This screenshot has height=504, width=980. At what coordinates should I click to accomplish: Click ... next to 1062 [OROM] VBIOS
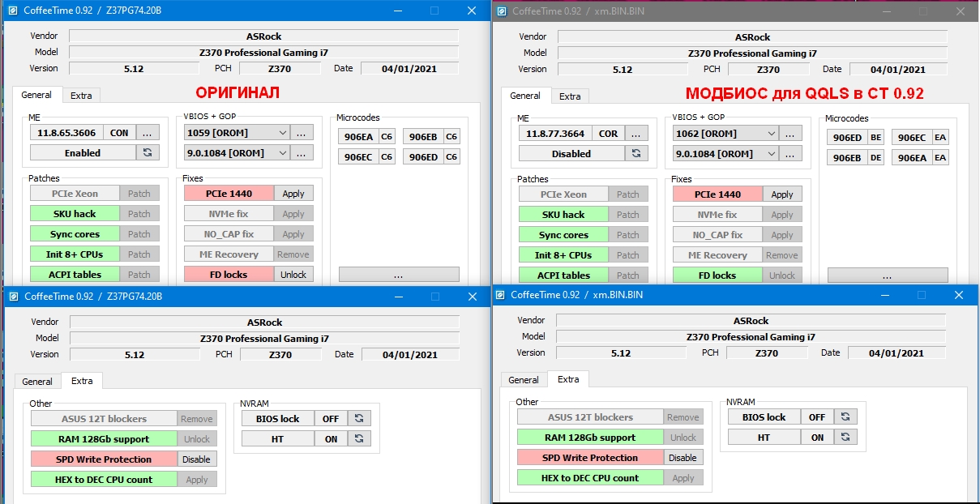click(x=790, y=133)
